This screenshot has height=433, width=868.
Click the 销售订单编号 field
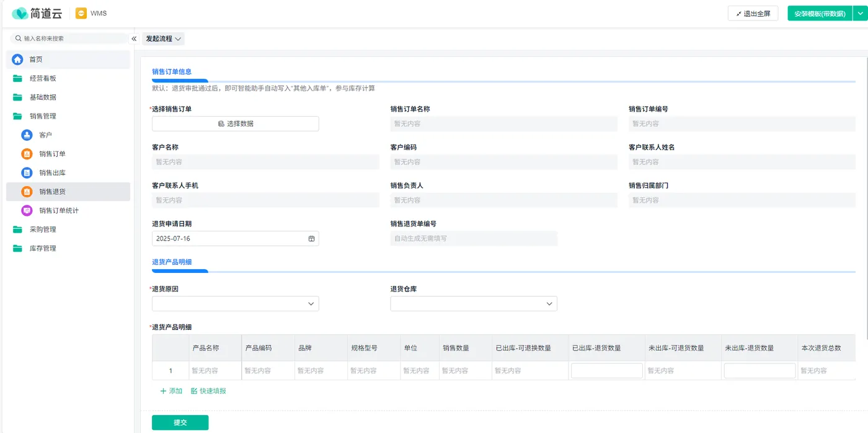tap(742, 123)
